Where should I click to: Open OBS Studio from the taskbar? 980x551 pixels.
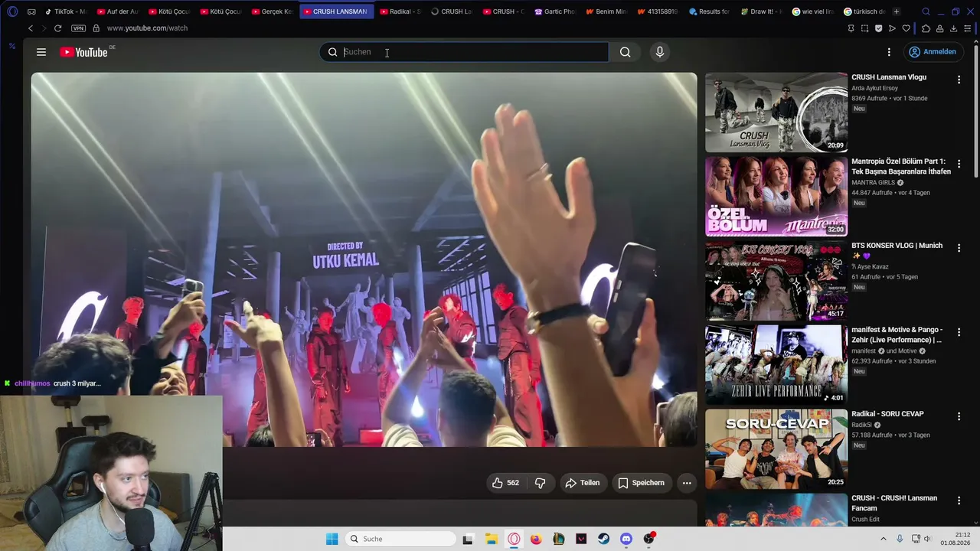649,539
